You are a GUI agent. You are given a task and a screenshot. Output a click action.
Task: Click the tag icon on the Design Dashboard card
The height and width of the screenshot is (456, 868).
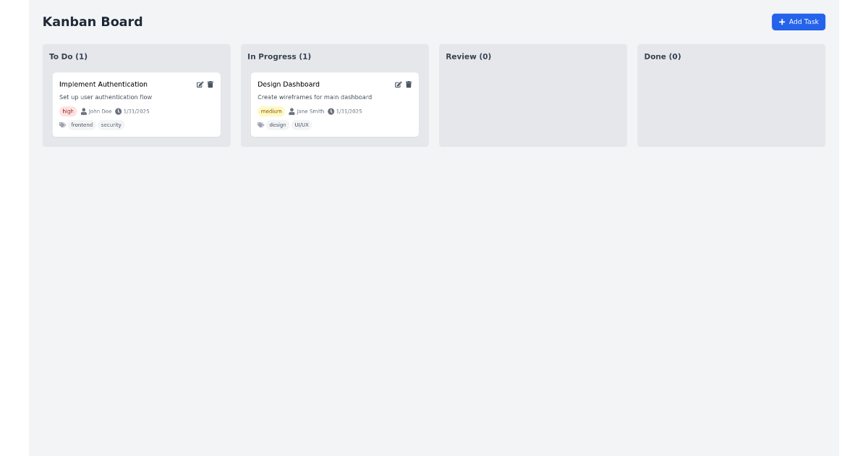pyautogui.click(x=260, y=124)
